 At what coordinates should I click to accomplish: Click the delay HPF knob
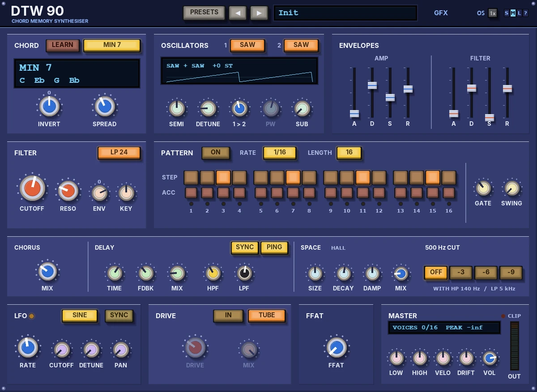213,273
